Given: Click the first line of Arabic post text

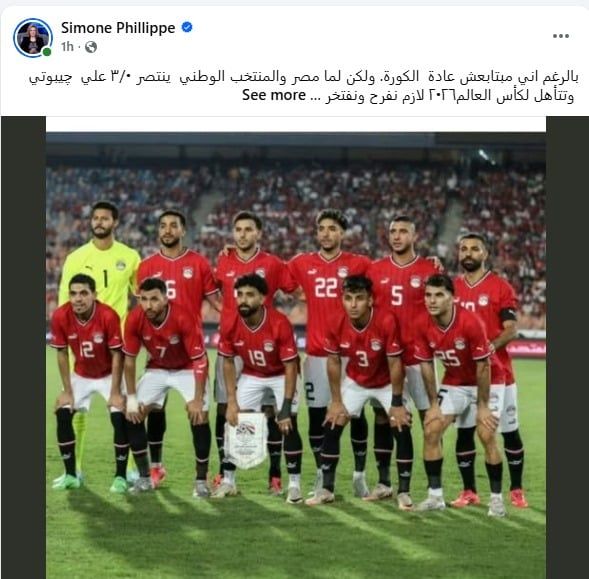Looking at the screenshot, I should pyautogui.click(x=304, y=77).
